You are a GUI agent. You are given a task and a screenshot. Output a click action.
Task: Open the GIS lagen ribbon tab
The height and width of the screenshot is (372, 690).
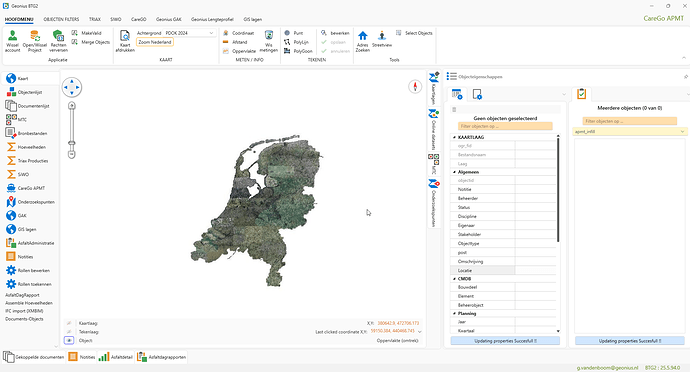point(253,19)
